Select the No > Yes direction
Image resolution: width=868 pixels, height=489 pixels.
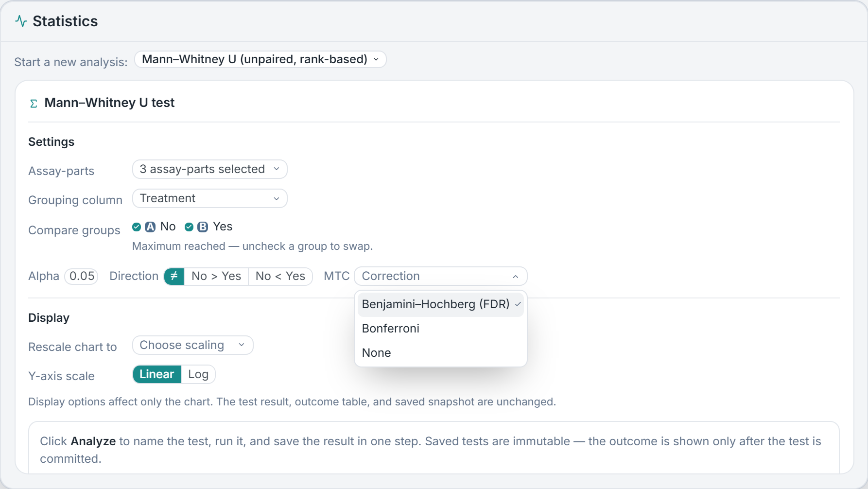click(x=216, y=276)
